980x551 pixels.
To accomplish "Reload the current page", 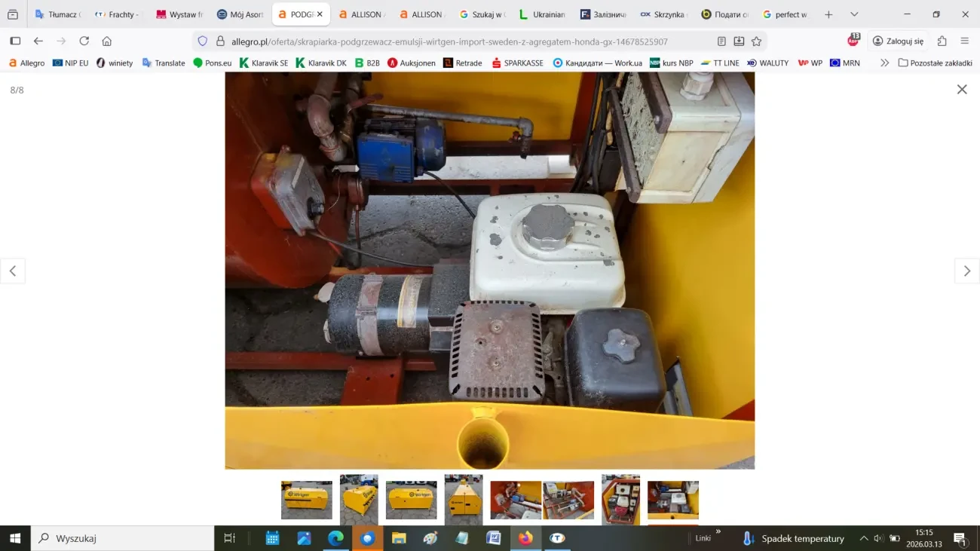I will [x=84, y=41].
